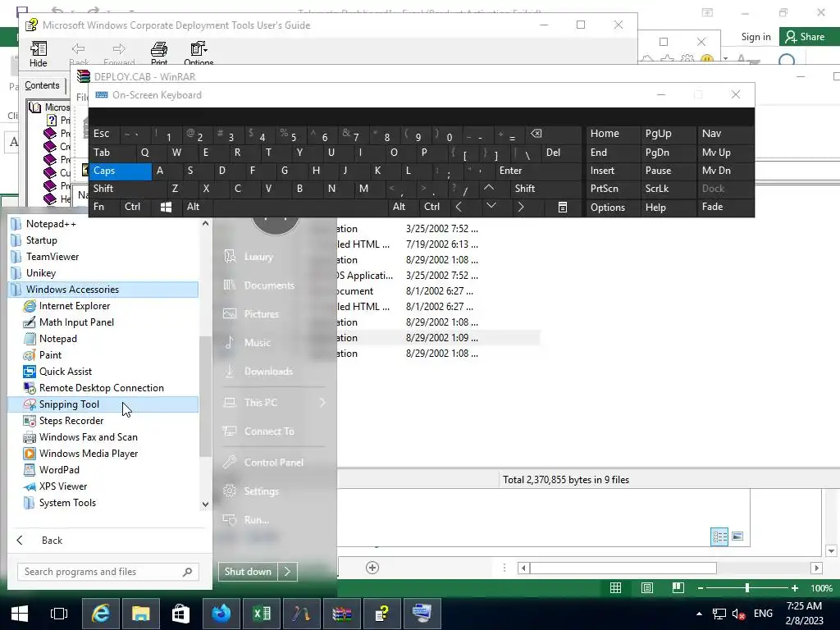Show hidden system tray icons
Viewport: 840px width, 630px height.
coord(699,614)
